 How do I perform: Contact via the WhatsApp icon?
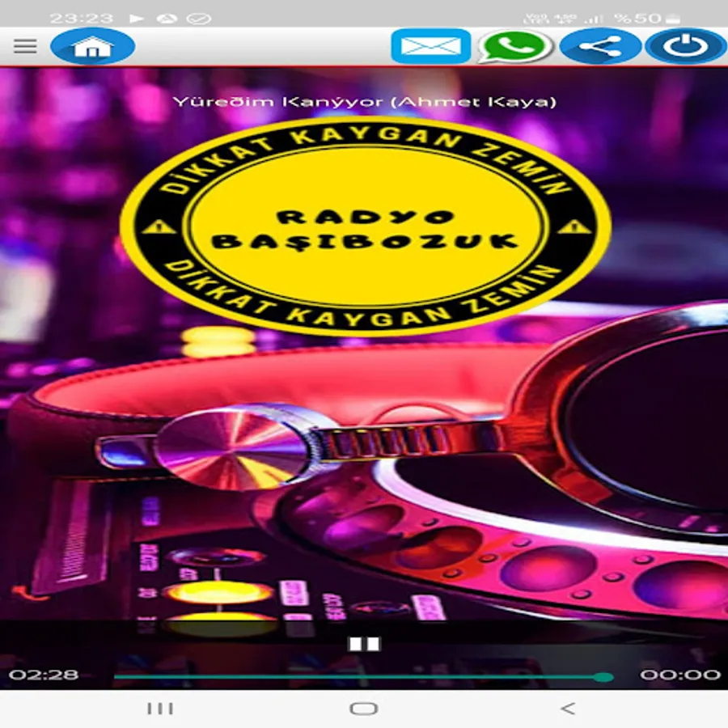(x=515, y=46)
